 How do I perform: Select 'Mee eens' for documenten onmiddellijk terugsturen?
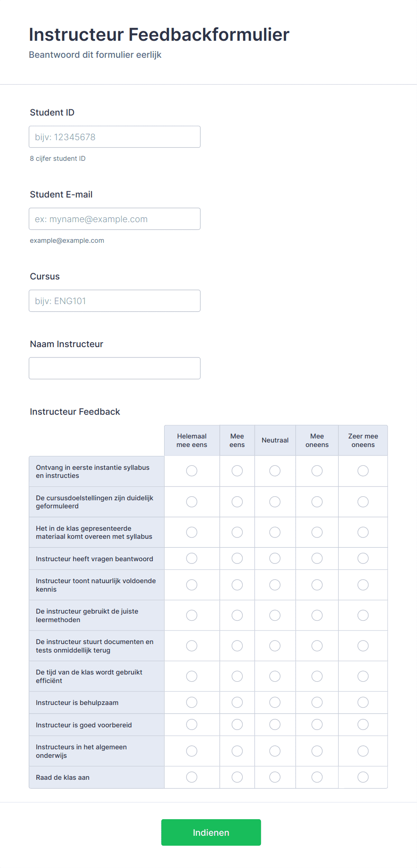[237, 646]
